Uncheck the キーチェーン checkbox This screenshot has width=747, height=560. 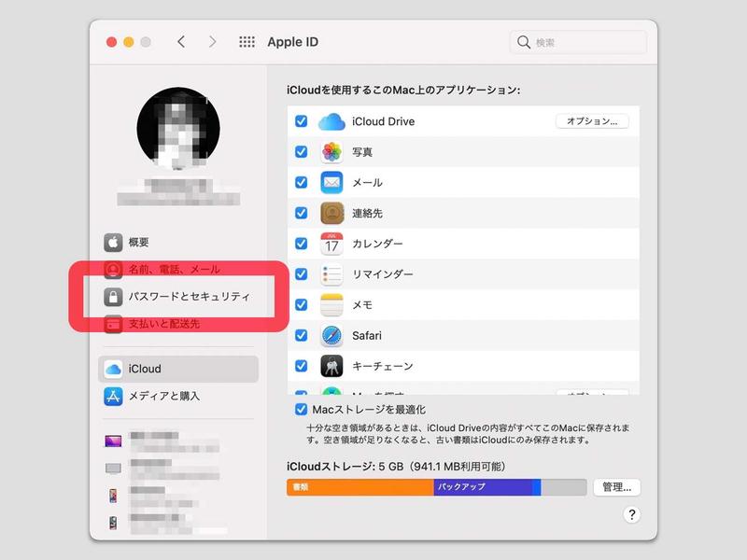pyautogui.click(x=301, y=365)
